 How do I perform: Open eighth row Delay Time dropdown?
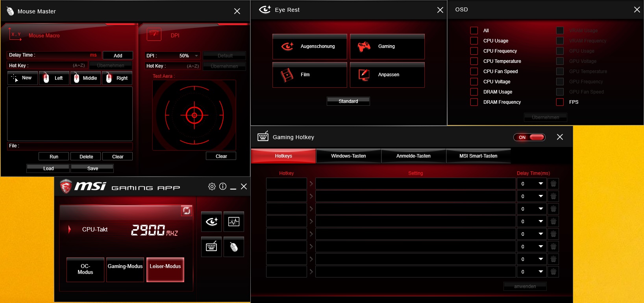pos(532,272)
